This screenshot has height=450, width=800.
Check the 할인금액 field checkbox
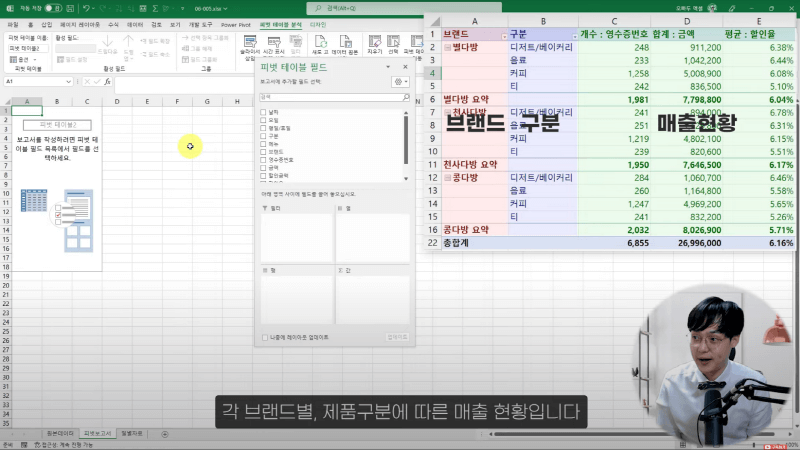coord(263,176)
